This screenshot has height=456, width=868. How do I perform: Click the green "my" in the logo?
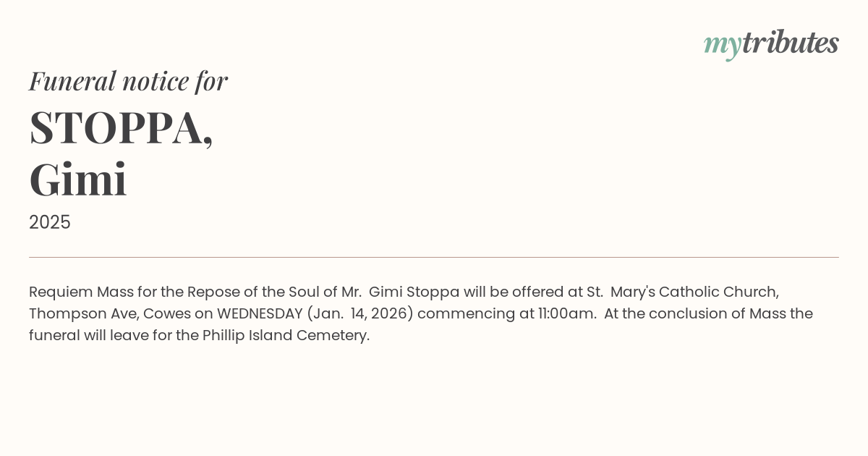(x=722, y=45)
